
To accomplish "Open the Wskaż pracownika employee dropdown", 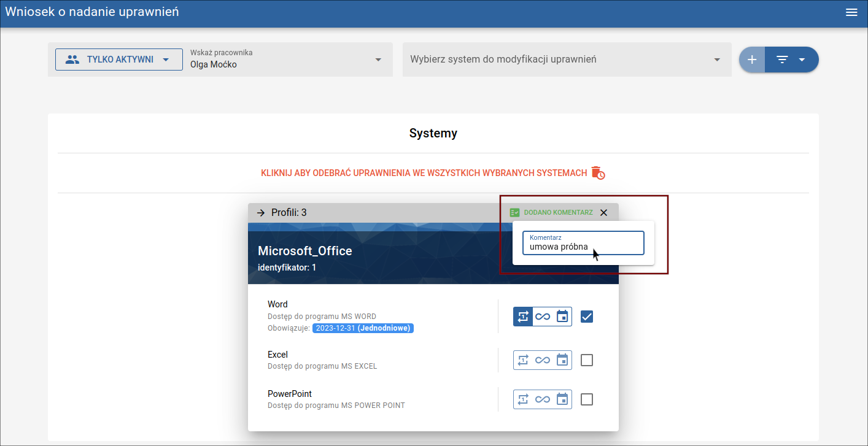I will (x=288, y=60).
